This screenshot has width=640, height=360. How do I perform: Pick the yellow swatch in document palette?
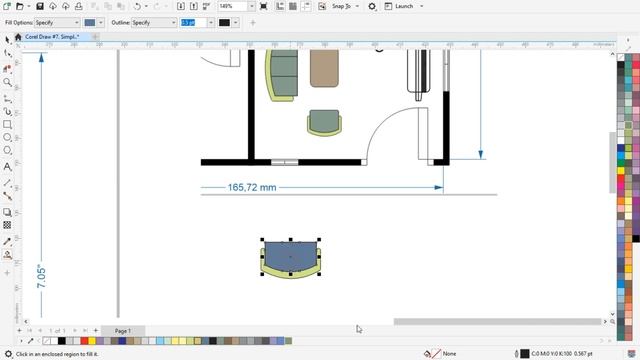coord(92,341)
